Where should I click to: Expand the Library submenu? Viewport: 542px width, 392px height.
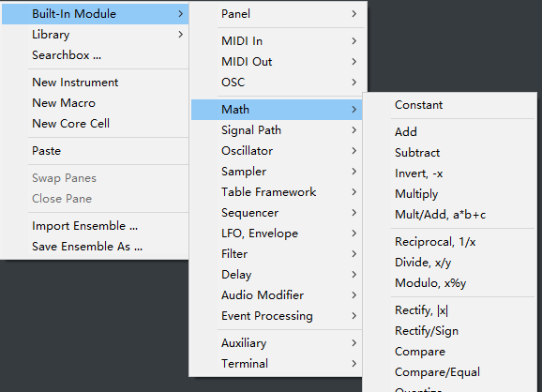click(x=95, y=35)
